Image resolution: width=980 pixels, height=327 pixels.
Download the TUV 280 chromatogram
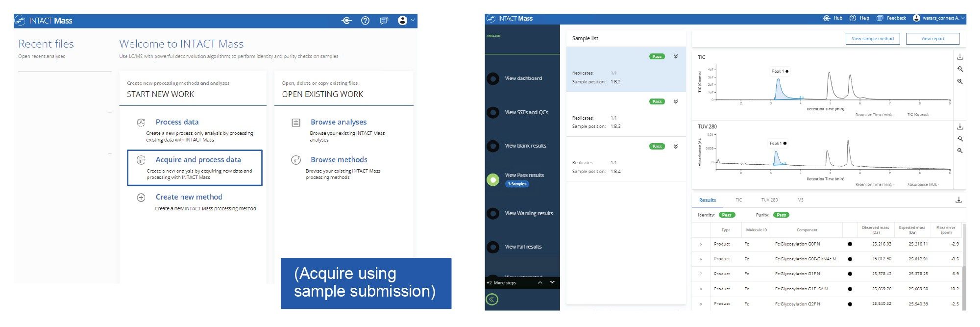pyautogui.click(x=960, y=126)
